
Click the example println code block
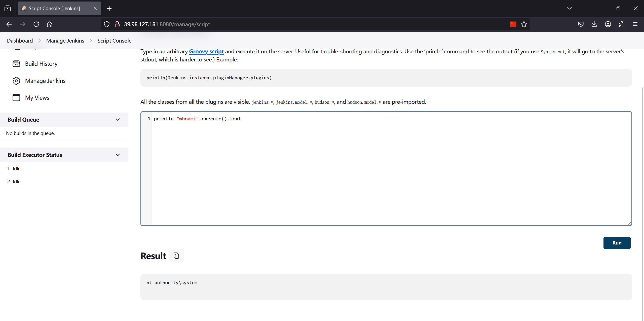tap(386, 78)
